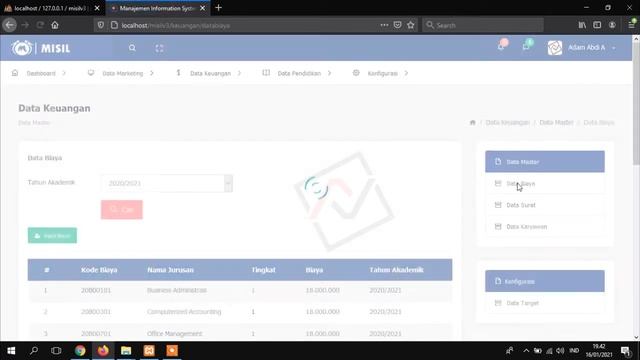The width and height of the screenshot is (640, 360).
Task: Bookmark page with star icon
Action: [x=411, y=25]
